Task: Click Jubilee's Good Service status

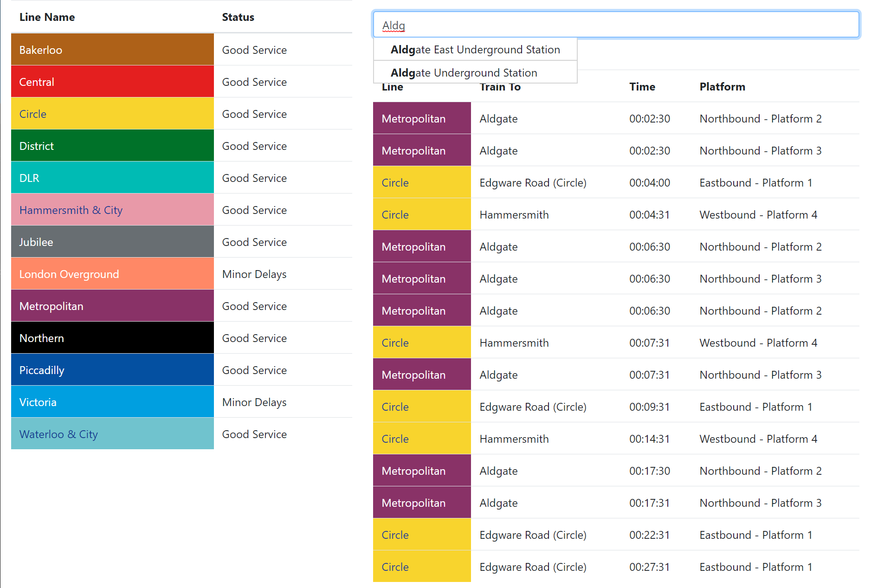Action: (x=254, y=242)
